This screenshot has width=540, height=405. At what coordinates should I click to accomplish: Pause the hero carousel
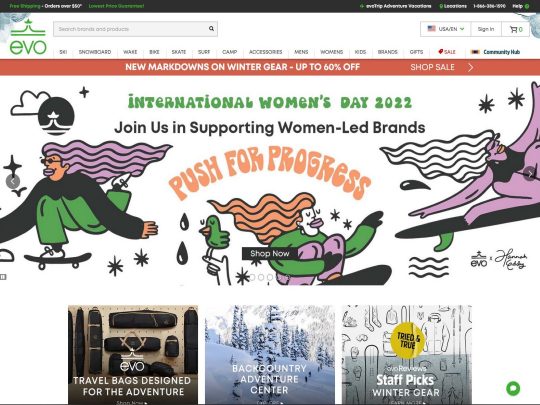[3, 277]
